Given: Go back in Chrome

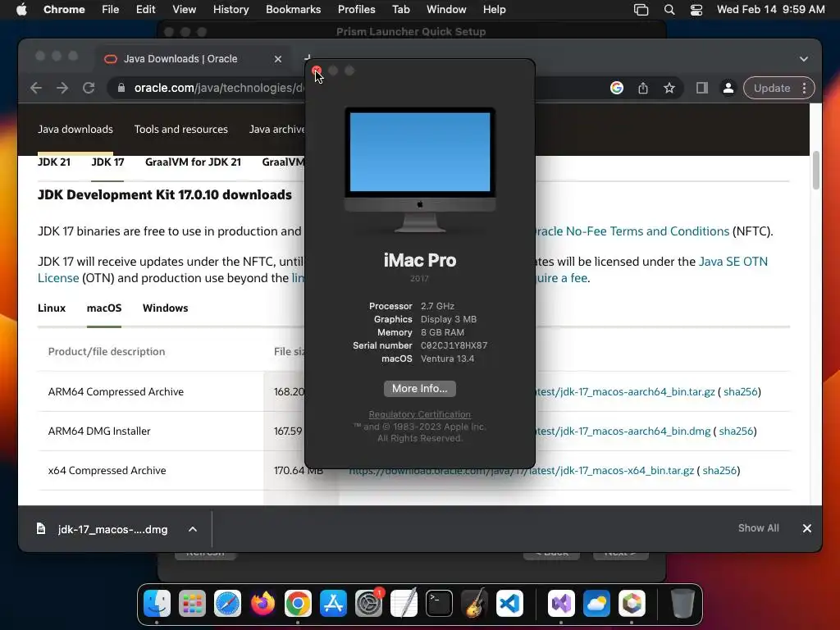Looking at the screenshot, I should (x=36, y=88).
